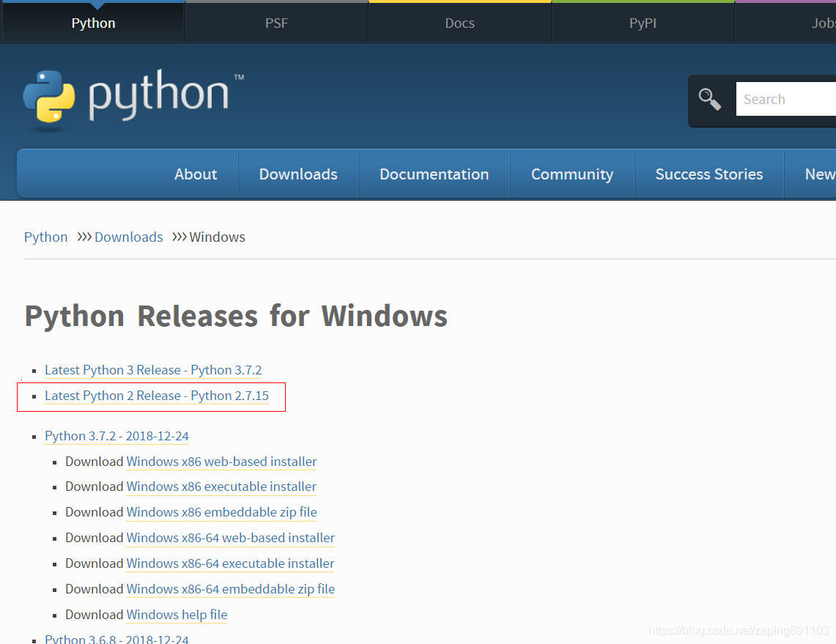Download Windows x86 web-based installer
The width and height of the screenshot is (836, 644).
221,462
